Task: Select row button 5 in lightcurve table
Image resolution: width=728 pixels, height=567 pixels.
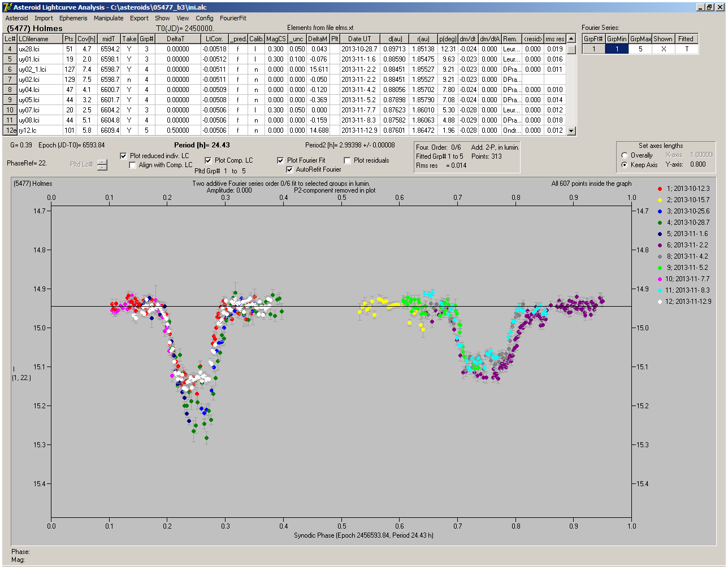Action: (x=10, y=59)
